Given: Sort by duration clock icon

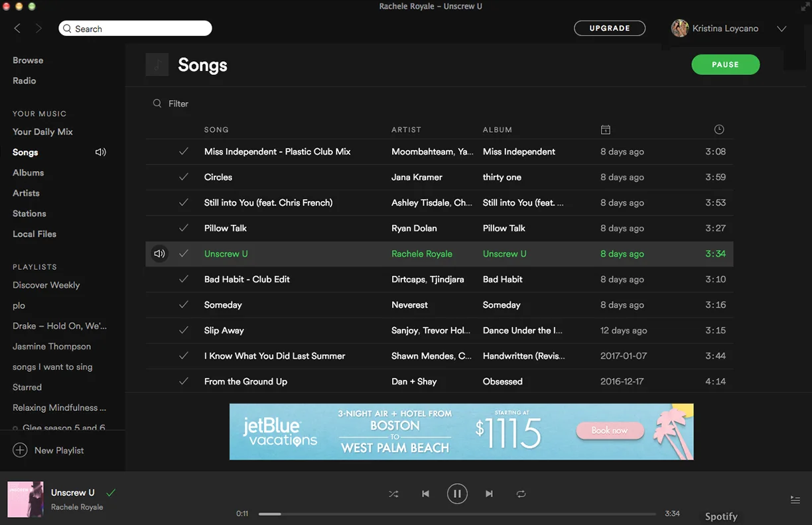Looking at the screenshot, I should 719,130.
